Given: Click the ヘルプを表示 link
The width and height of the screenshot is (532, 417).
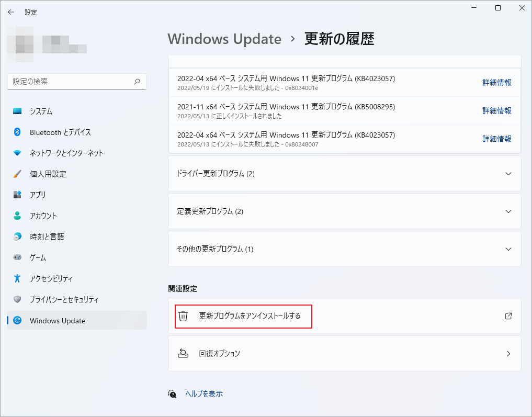Looking at the screenshot, I should [x=205, y=393].
